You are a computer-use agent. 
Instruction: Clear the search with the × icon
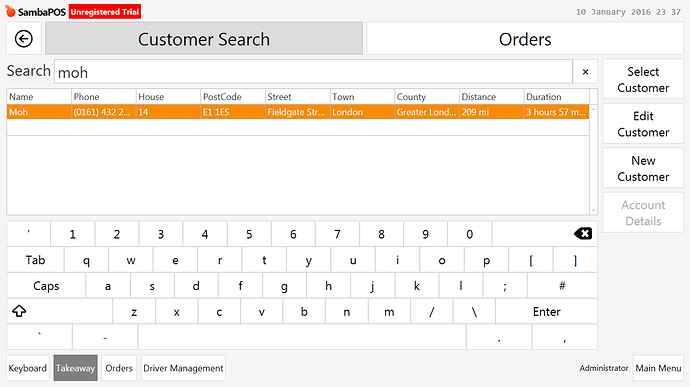point(585,72)
